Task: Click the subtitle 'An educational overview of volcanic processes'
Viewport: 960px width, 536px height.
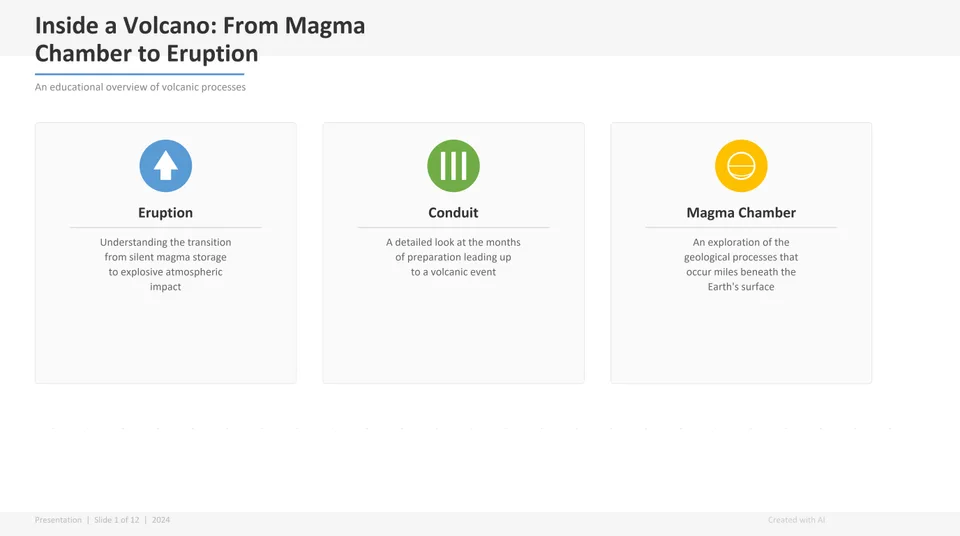Action: coord(140,87)
